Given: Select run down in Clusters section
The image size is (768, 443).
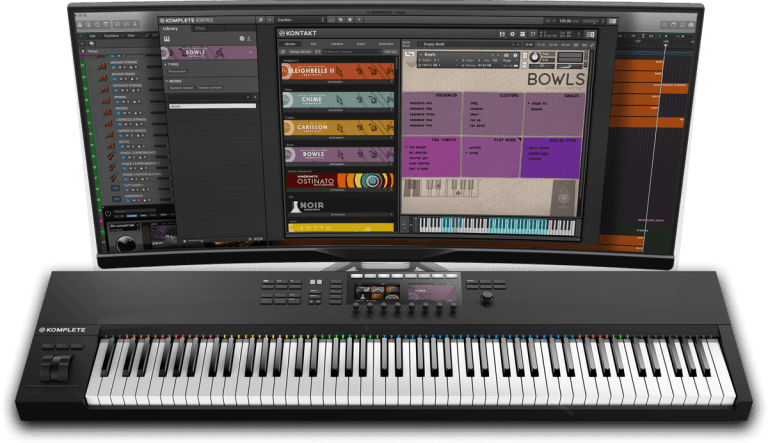Looking at the screenshot, I should tap(477, 125).
